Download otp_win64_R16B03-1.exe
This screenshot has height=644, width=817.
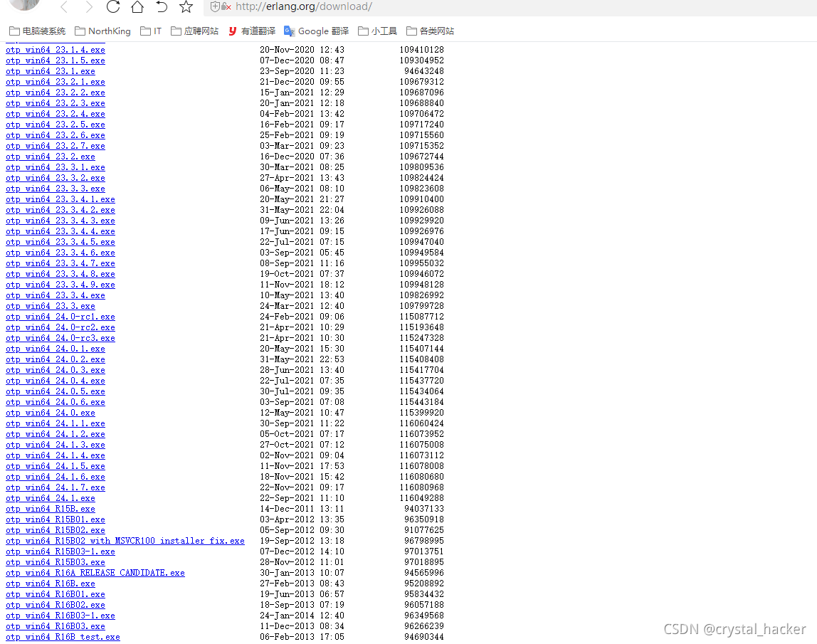coord(60,616)
